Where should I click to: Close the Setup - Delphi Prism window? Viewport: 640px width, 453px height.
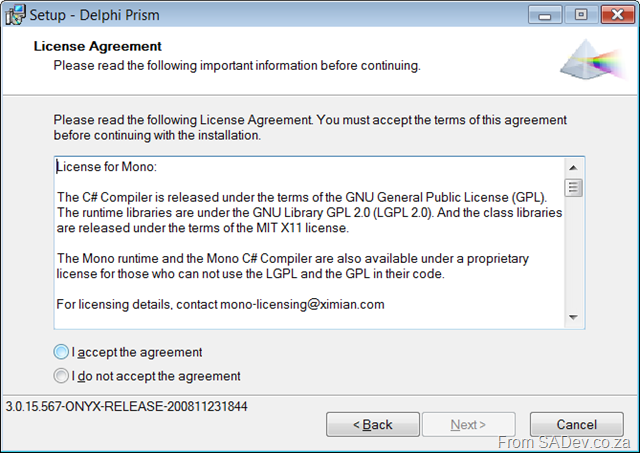pos(617,15)
